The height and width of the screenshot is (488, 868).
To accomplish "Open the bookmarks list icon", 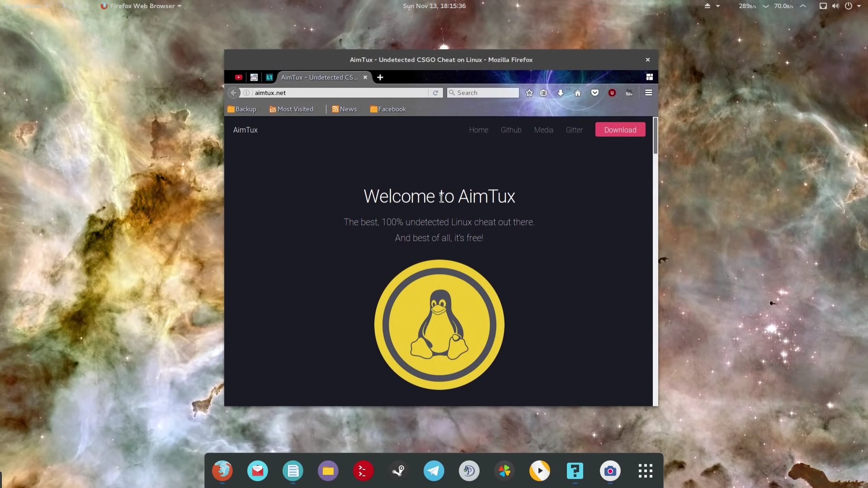I will 543,93.
